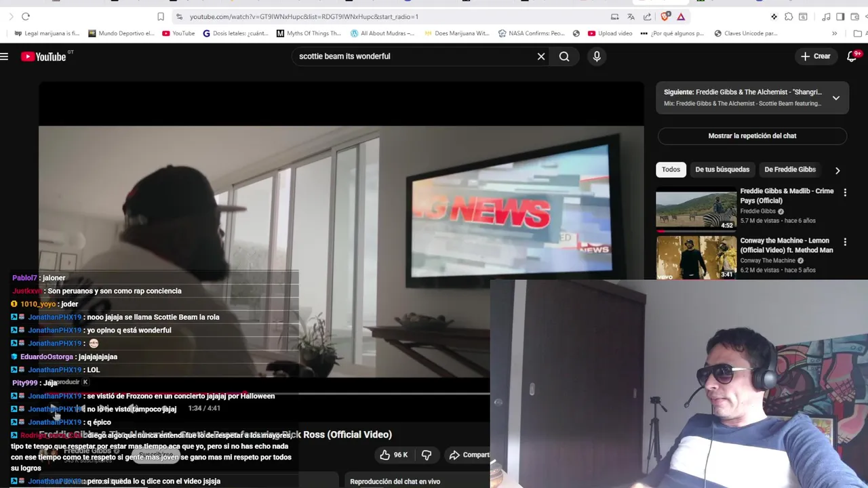
Task: Click the share page icon in address bar
Action: pos(647,16)
